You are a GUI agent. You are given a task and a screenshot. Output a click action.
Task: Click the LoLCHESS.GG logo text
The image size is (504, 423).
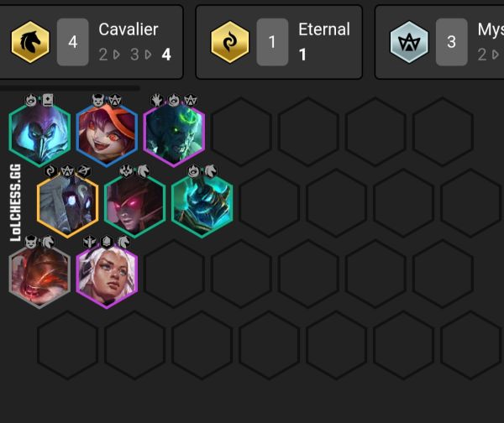(x=15, y=202)
